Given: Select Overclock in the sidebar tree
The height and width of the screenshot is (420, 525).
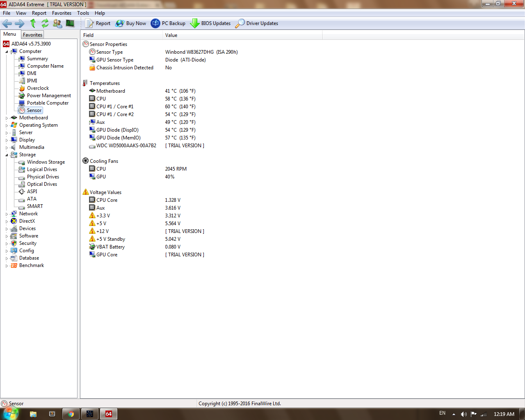Looking at the screenshot, I should point(38,88).
